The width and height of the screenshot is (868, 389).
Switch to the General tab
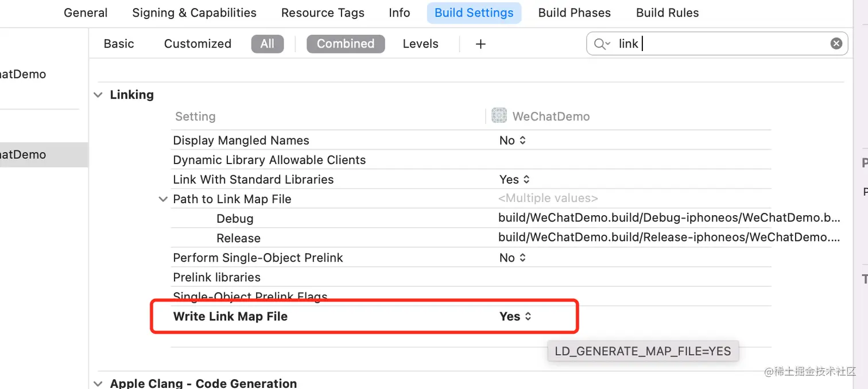point(86,13)
